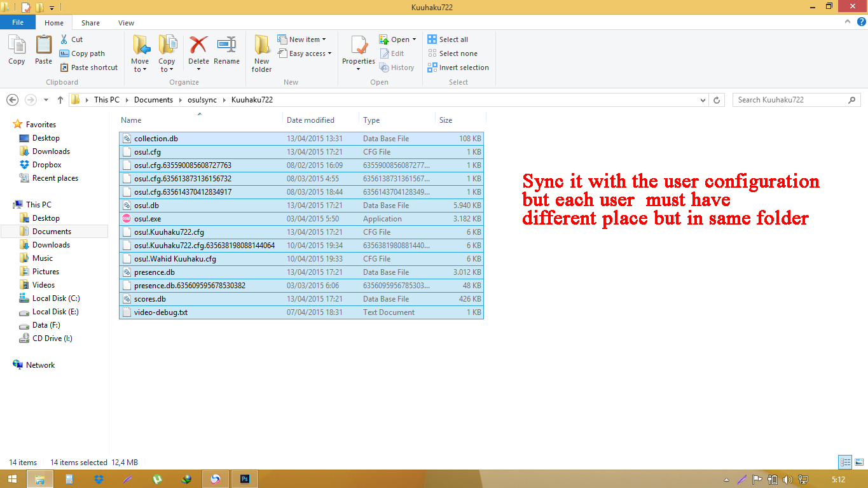Open the Copy to menu

pyautogui.click(x=167, y=53)
